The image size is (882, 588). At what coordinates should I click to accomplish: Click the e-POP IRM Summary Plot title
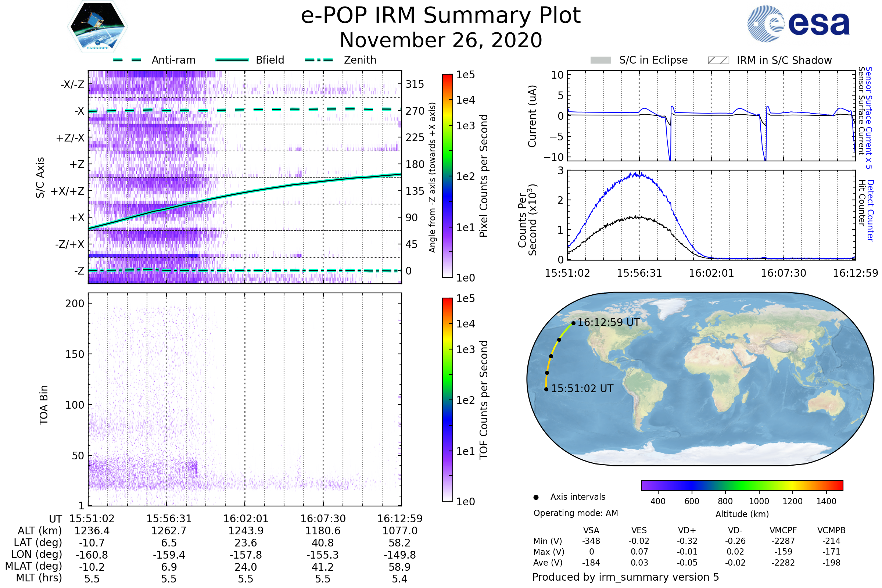(441, 16)
